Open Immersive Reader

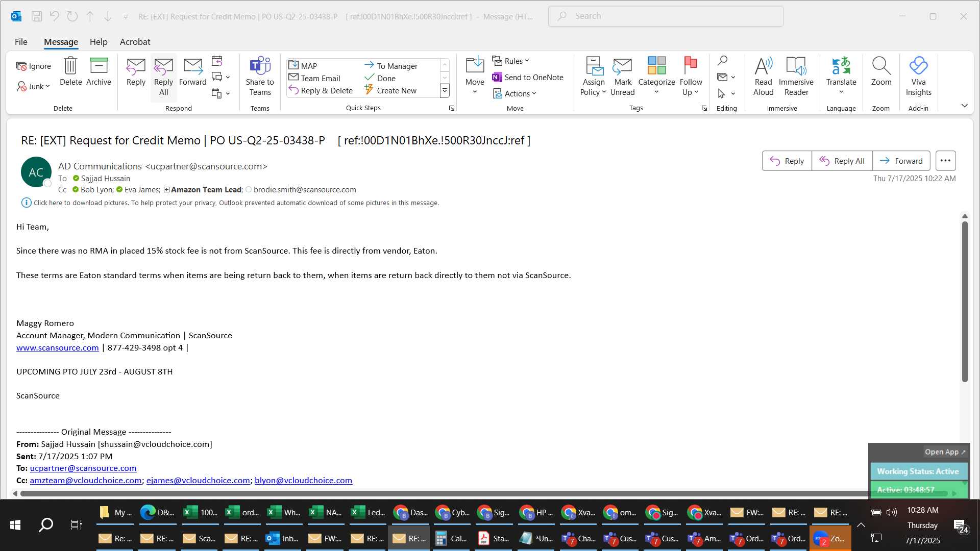pos(796,77)
